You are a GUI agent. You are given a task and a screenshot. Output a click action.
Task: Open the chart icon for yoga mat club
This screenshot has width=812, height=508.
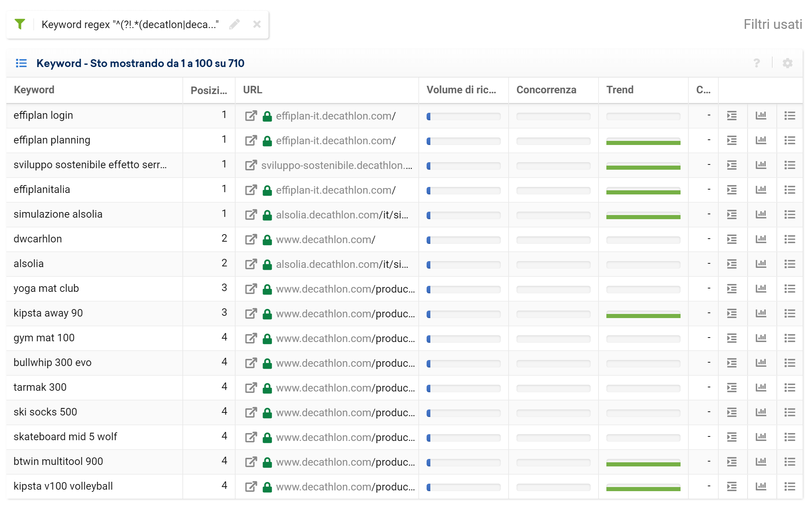click(x=761, y=289)
